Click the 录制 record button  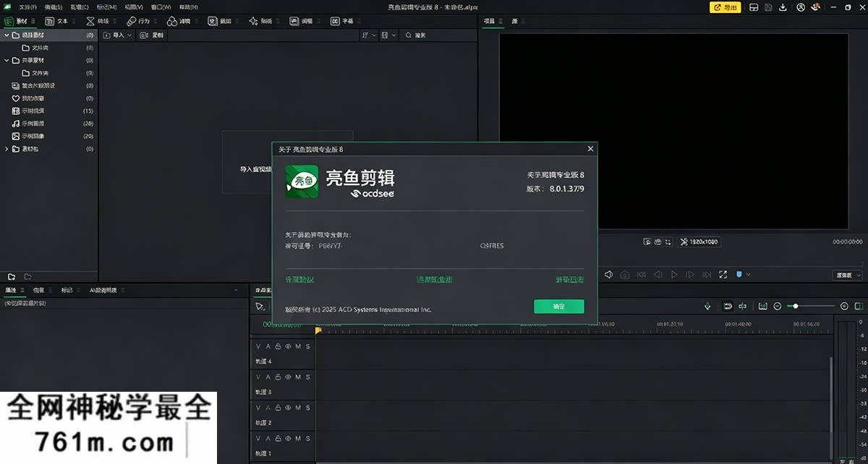(x=152, y=35)
